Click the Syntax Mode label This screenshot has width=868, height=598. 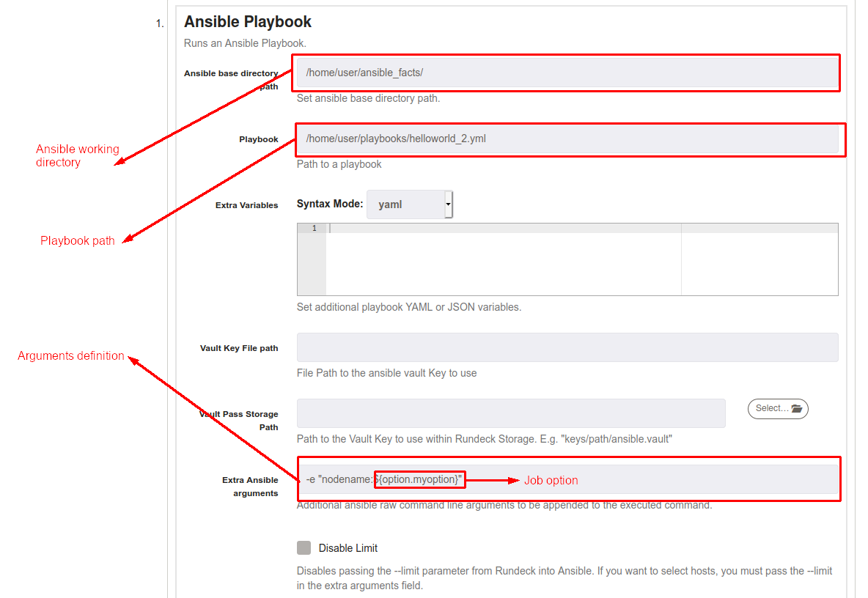pos(330,204)
